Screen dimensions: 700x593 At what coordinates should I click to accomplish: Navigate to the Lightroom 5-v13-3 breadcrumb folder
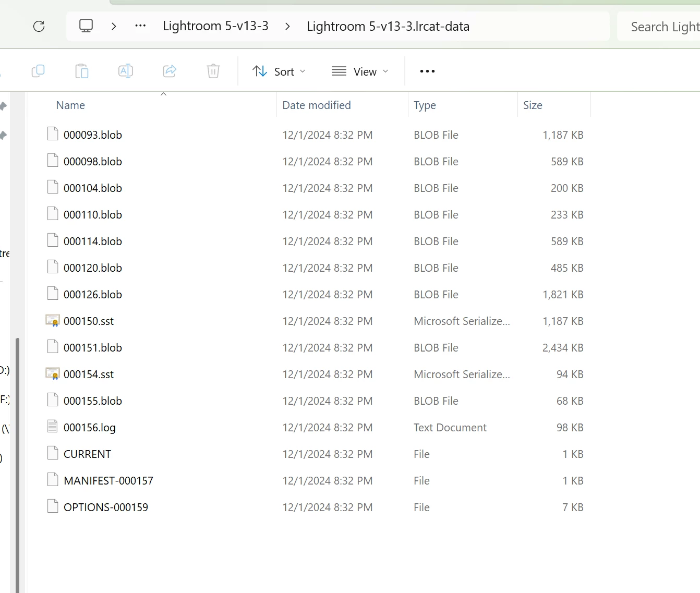click(215, 26)
